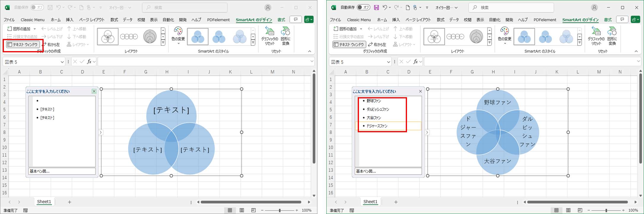
Task: Select 野球ファン bullet in text pane
Action: coord(374,101)
